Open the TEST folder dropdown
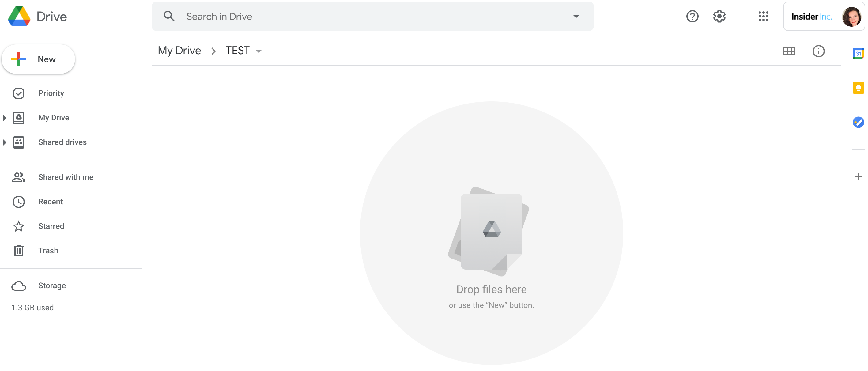868x371 pixels. 260,51
